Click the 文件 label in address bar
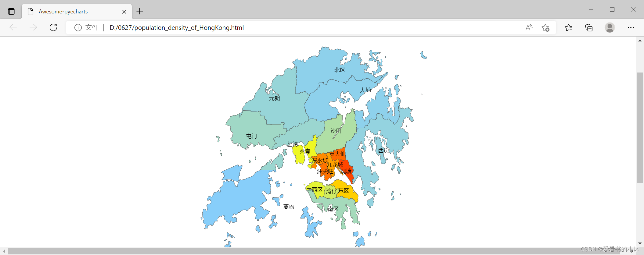Image resolution: width=644 pixels, height=255 pixels. pyautogui.click(x=92, y=28)
